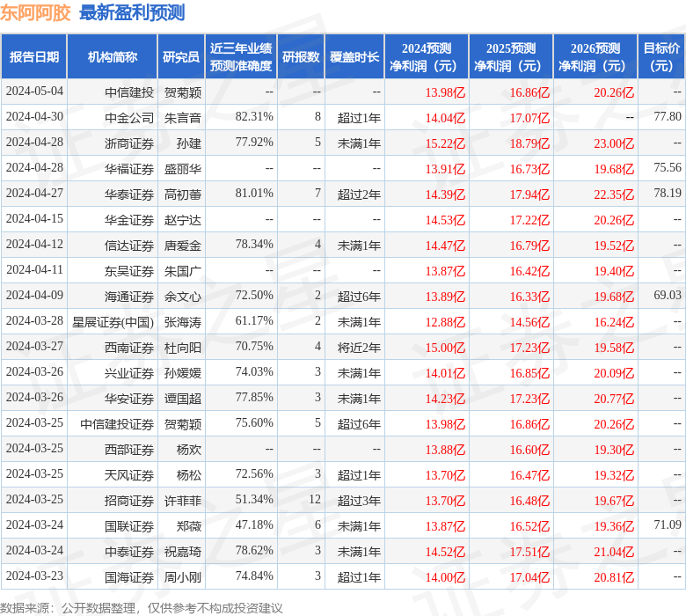
Task: Click target price 75.56
Action: pos(668,168)
